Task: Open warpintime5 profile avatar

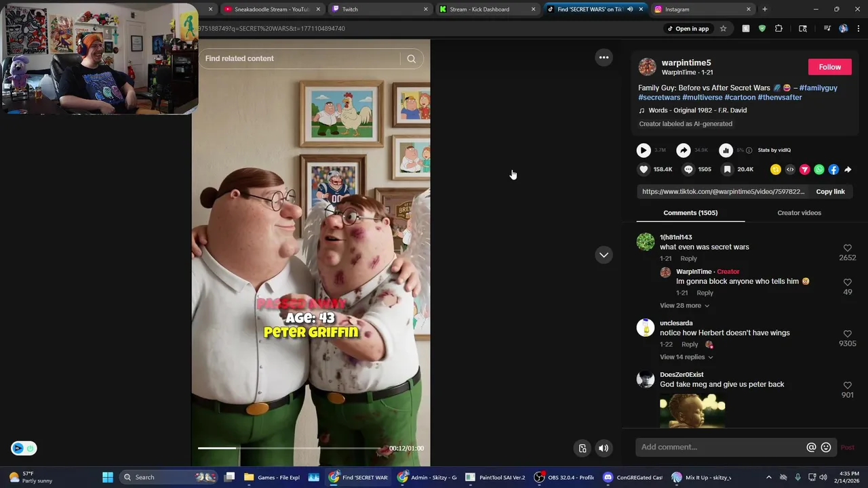Action: pyautogui.click(x=647, y=67)
